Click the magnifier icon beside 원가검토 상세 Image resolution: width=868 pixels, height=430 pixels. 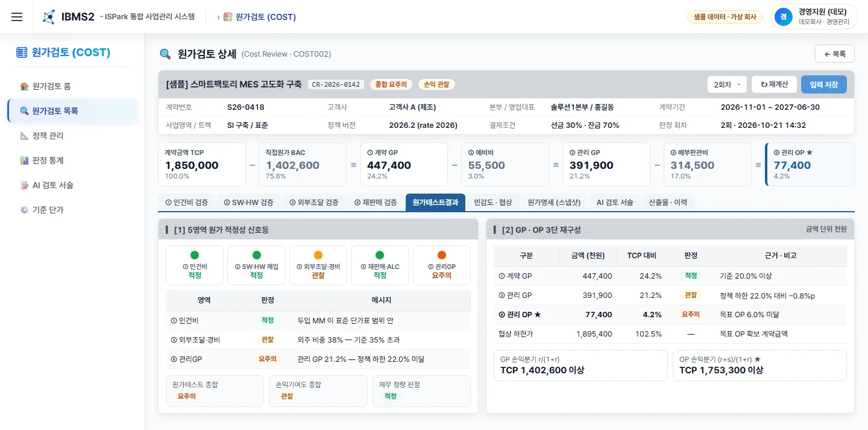(x=165, y=54)
